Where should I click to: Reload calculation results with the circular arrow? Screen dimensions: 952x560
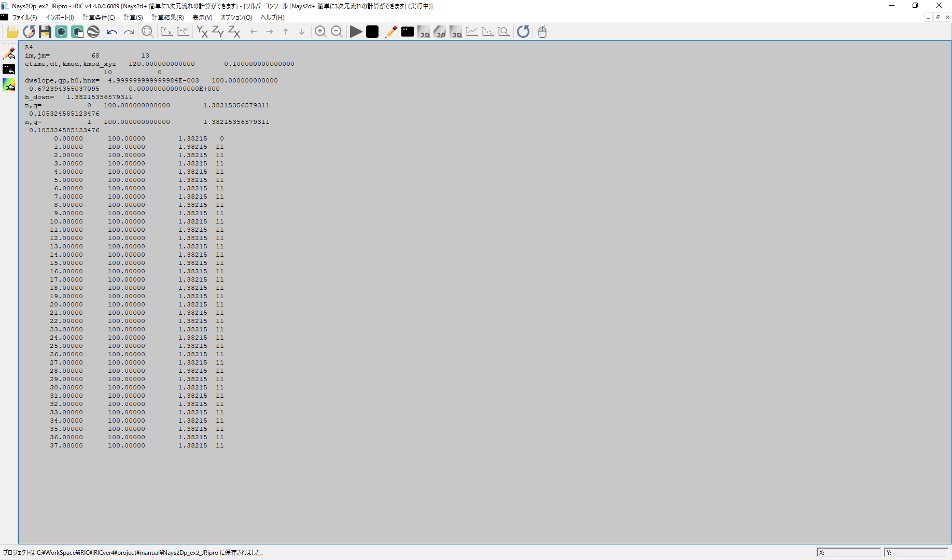pos(523,32)
